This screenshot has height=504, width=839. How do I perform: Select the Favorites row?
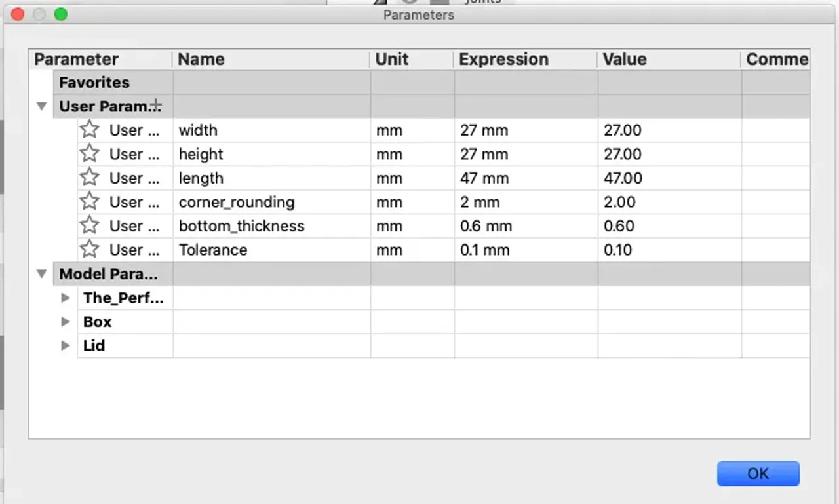pyautogui.click(x=94, y=83)
